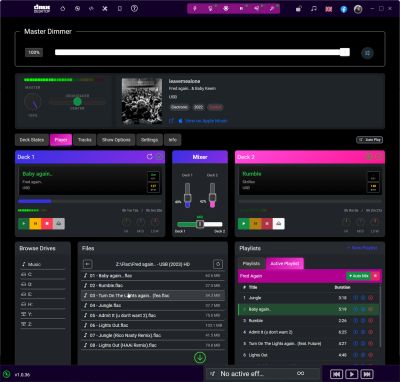The height and width of the screenshot is (382, 400).
Task: Eject Deck 1 track
Action: [59, 223]
